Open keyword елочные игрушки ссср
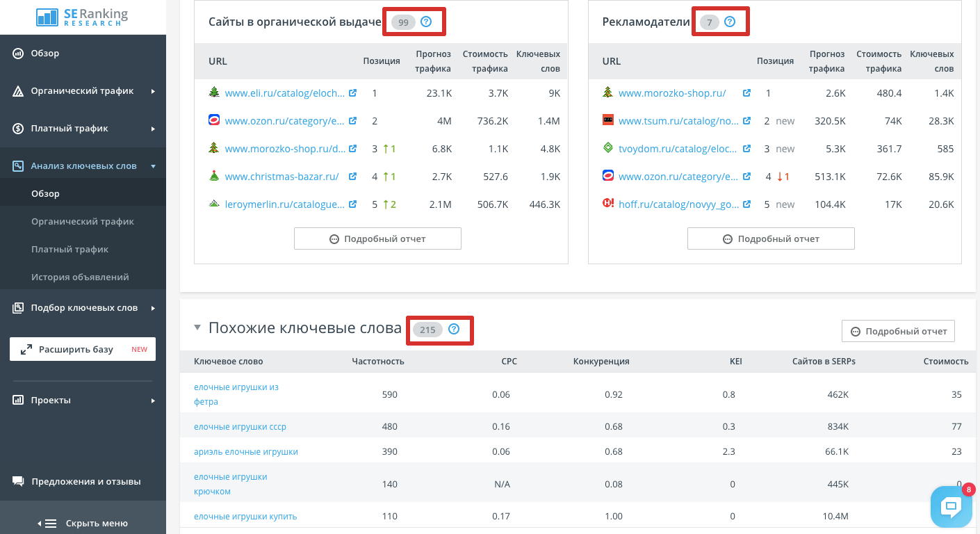 tap(240, 426)
